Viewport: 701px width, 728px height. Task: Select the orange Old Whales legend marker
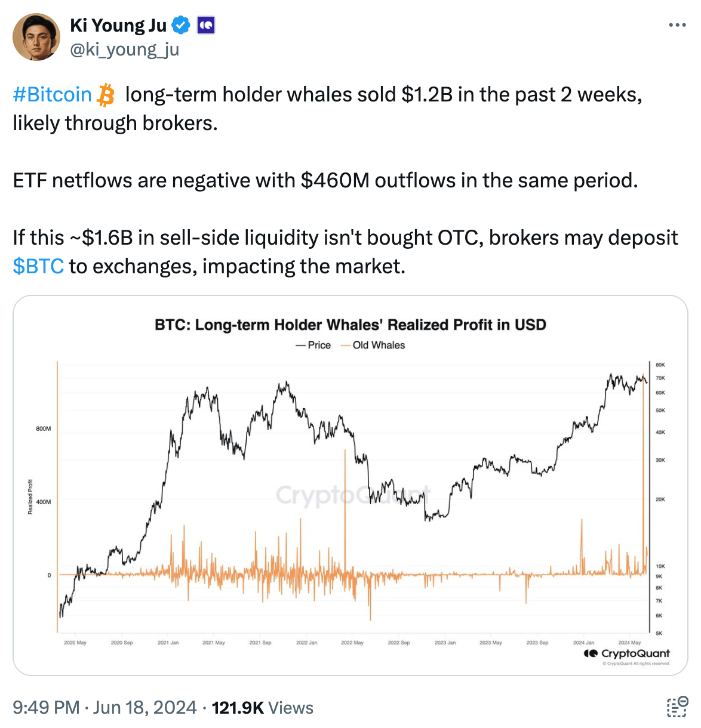tap(345, 345)
